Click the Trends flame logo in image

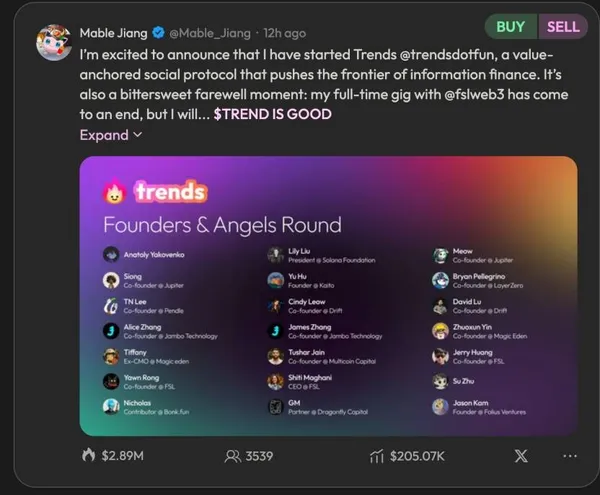click(x=114, y=190)
